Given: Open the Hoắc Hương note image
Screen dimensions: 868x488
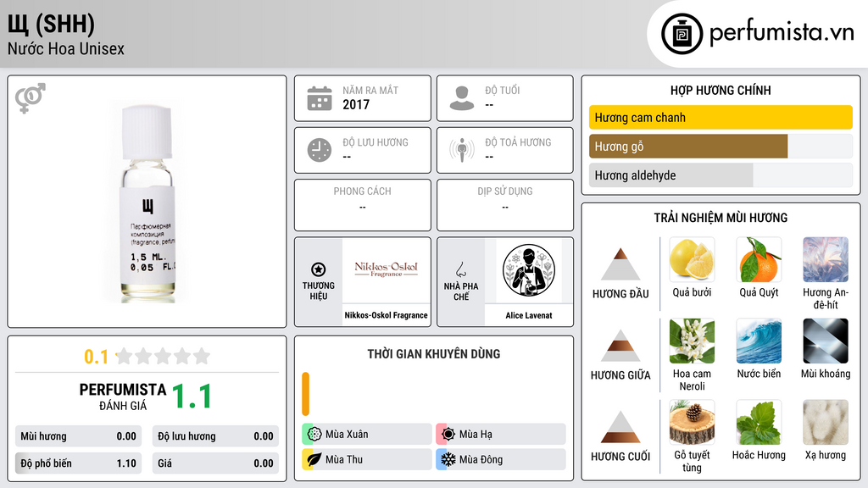Looking at the screenshot, I should [759, 422].
